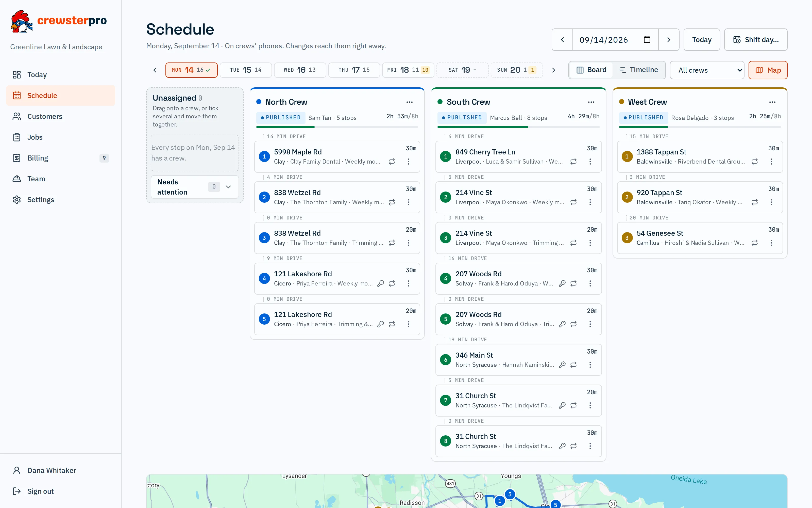The image size is (812, 508).
Task: Click the key icon on 346 Main St
Action: point(562,365)
